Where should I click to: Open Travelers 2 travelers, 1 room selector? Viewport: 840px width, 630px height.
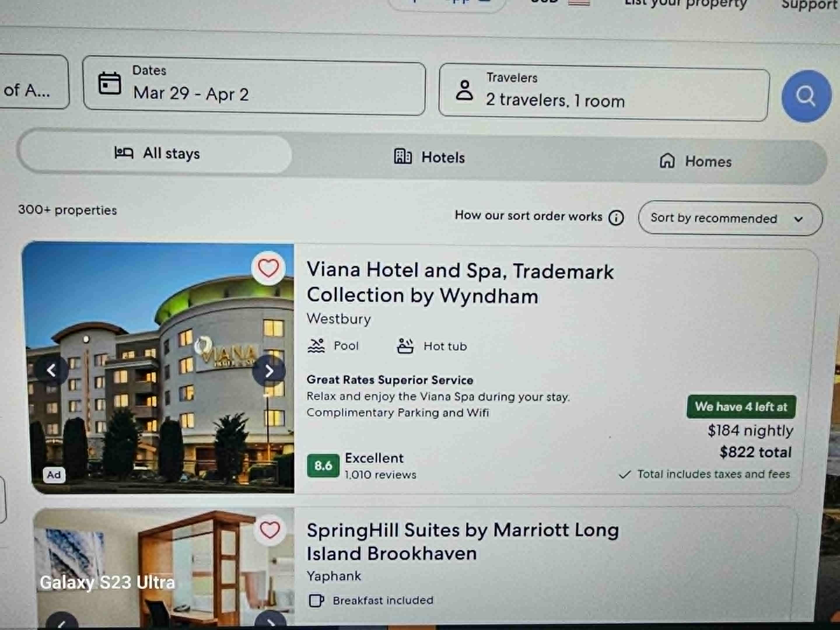(x=604, y=93)
